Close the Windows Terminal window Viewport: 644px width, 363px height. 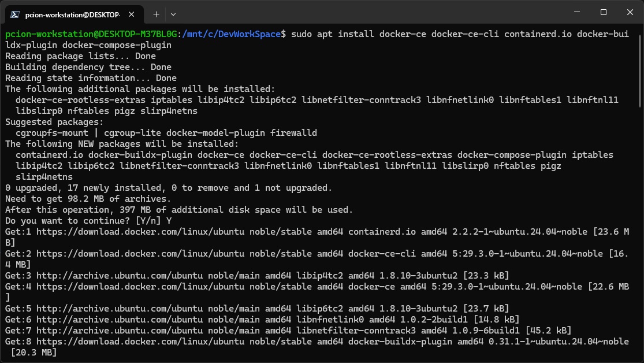click(x=630, y=12)
